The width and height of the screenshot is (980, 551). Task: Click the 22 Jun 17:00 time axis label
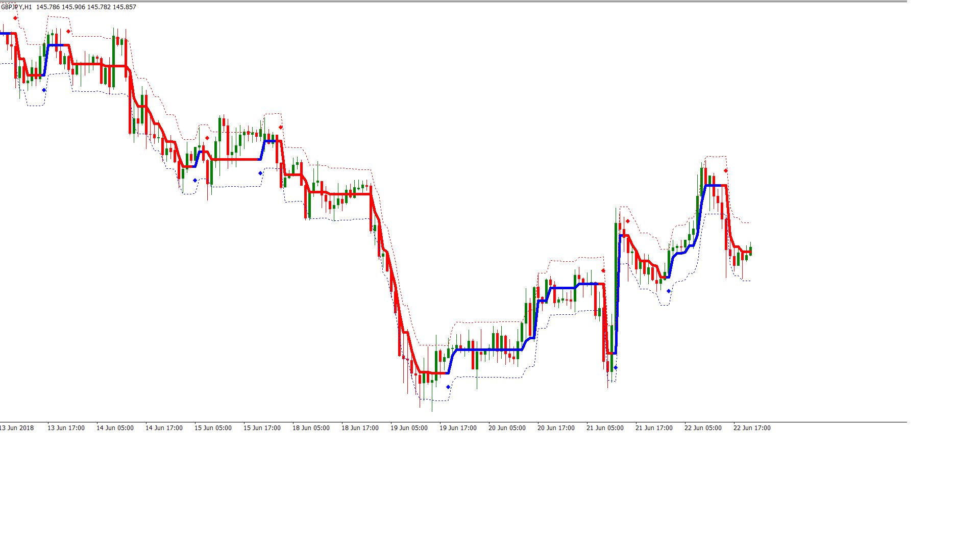click(752, 428)
